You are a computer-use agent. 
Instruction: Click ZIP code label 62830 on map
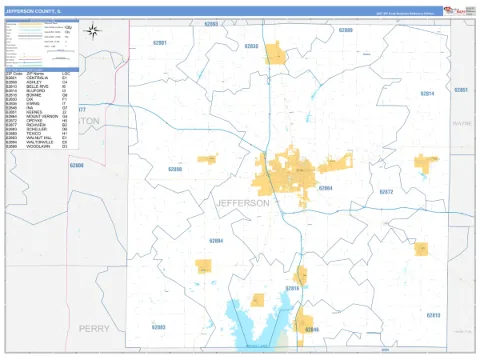click(x=251, y=46)
